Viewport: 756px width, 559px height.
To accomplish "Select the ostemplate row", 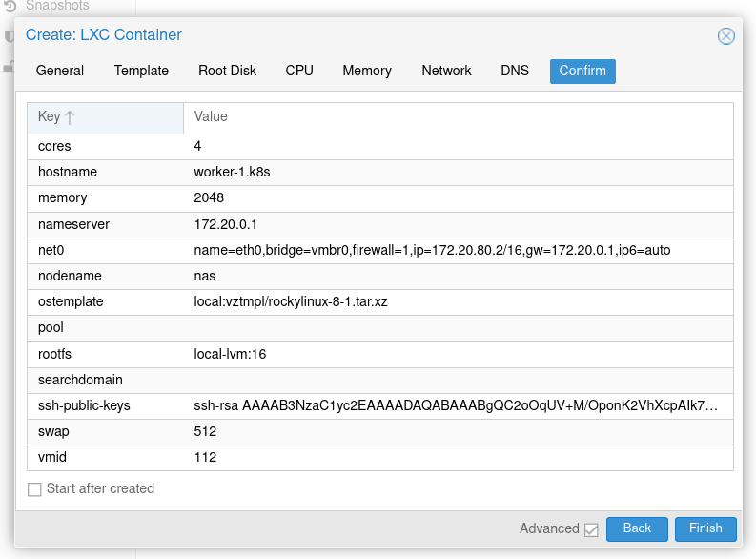I will coord(380,302).
